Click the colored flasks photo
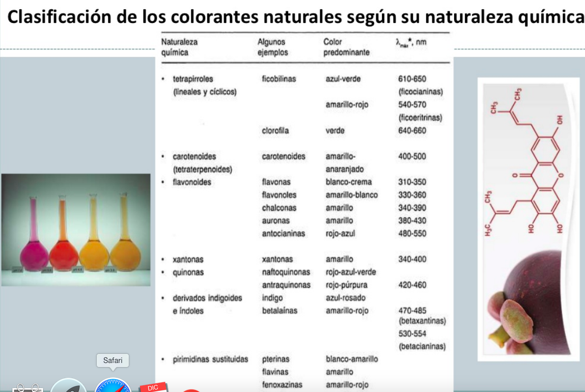This screenshot has width=585, height=392. pos(76,230)
